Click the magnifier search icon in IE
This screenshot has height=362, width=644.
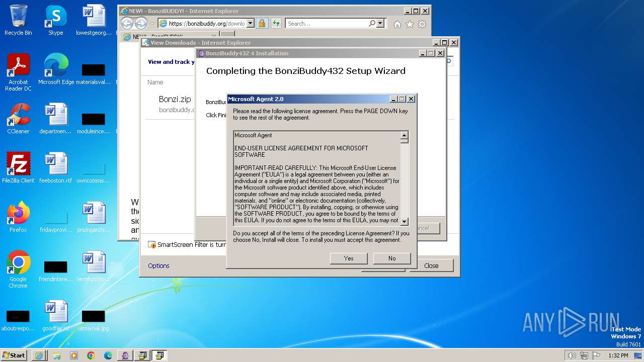click(372, 23)
